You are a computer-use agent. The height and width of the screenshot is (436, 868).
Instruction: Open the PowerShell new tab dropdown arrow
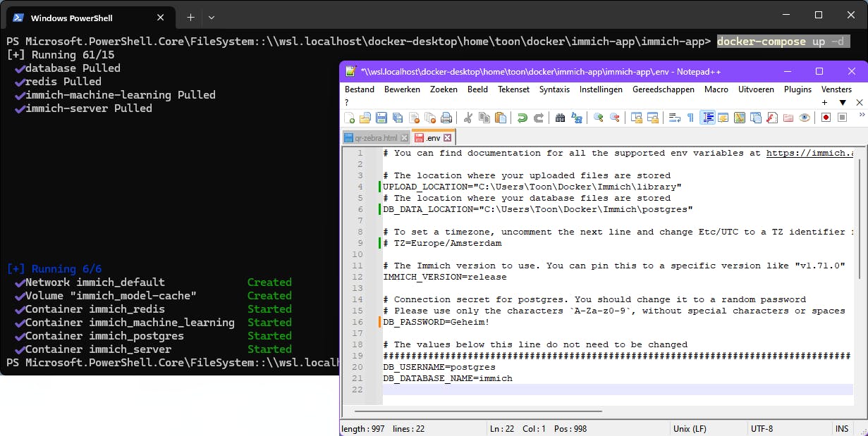click(212, 17)
